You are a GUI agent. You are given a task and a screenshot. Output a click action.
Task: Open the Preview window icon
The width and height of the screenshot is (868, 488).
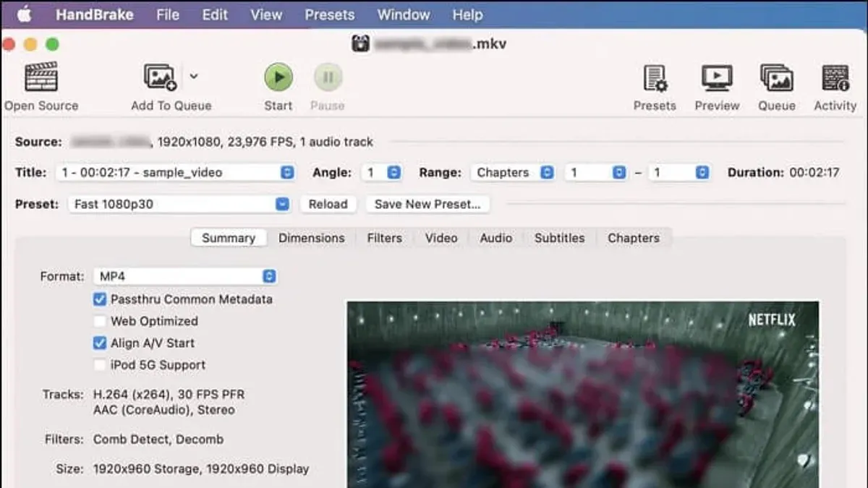pos(717,78)
